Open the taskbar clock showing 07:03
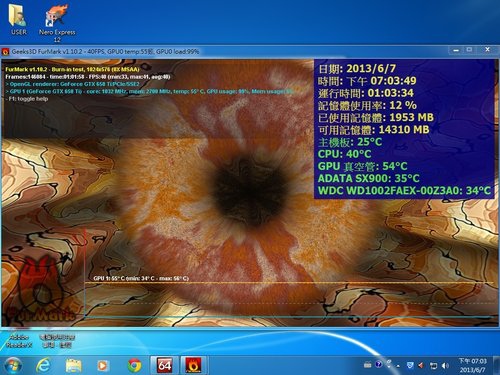The height and width of the screenshot is (375, 500). click(473, 365)
